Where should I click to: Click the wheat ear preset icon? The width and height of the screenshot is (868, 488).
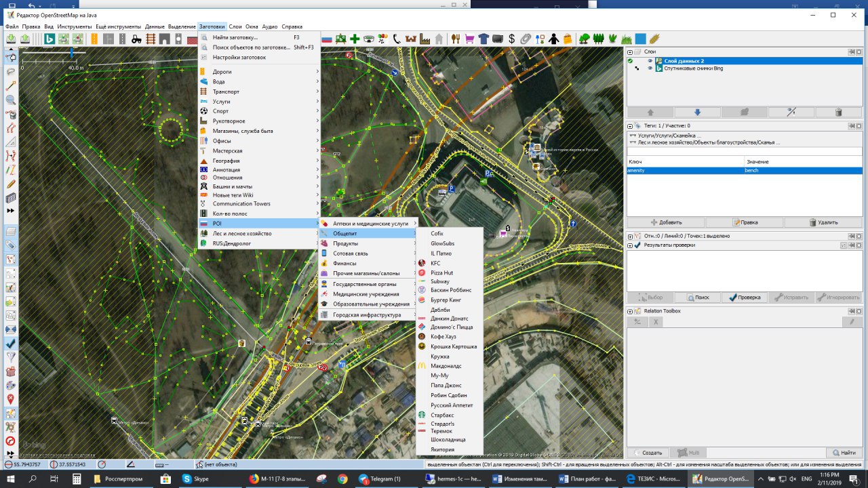[x=654, y=39]
